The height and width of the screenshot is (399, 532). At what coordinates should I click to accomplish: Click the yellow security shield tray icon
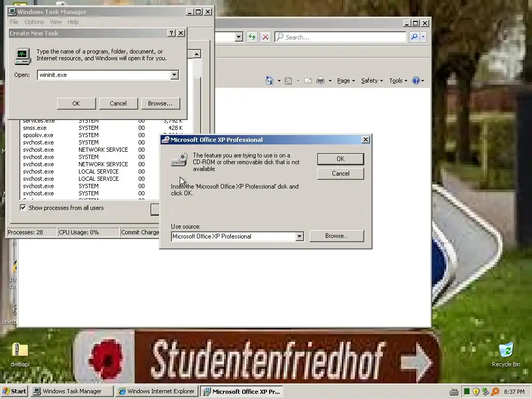[x=476, y=392]
